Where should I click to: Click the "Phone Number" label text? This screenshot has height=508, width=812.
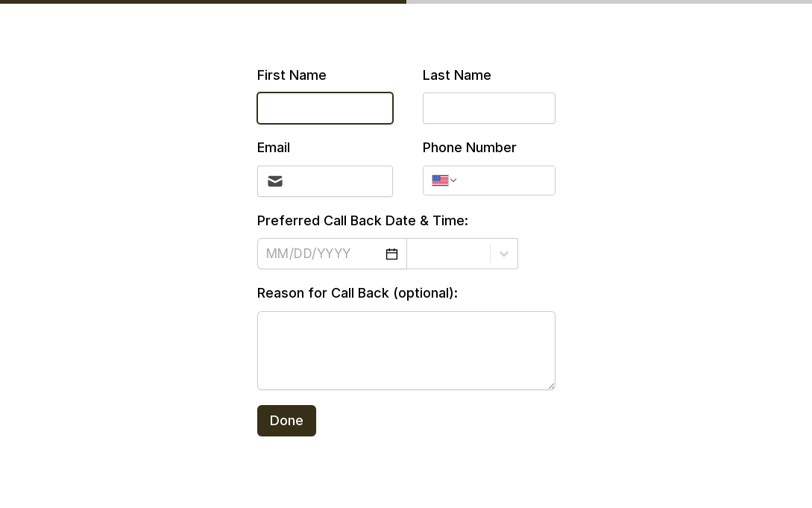[469, 148]
